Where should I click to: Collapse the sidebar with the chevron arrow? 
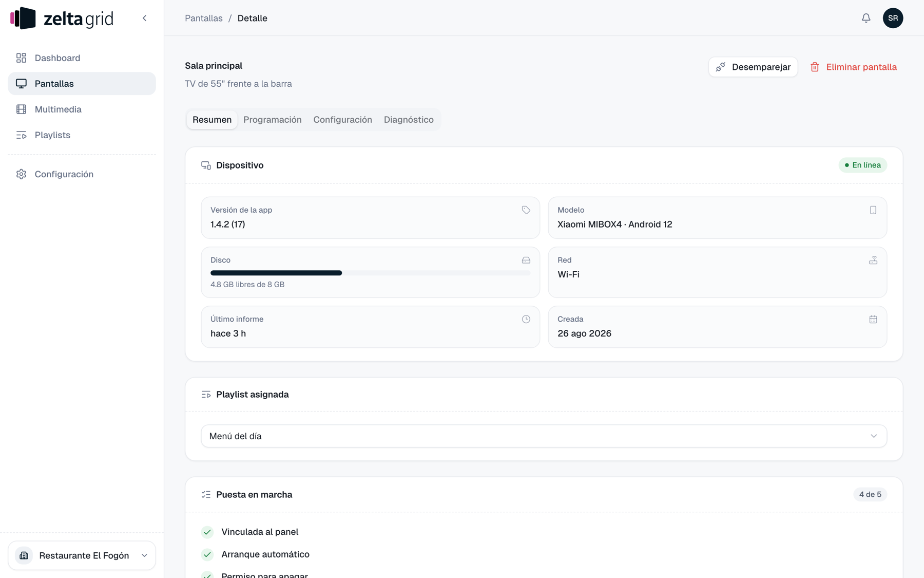point(145,18)
